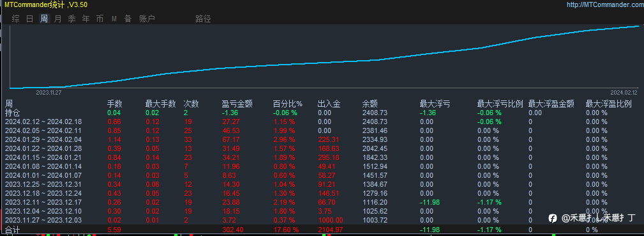
Task: Click the 295.18 deposit cell
Action: (329, 157)
